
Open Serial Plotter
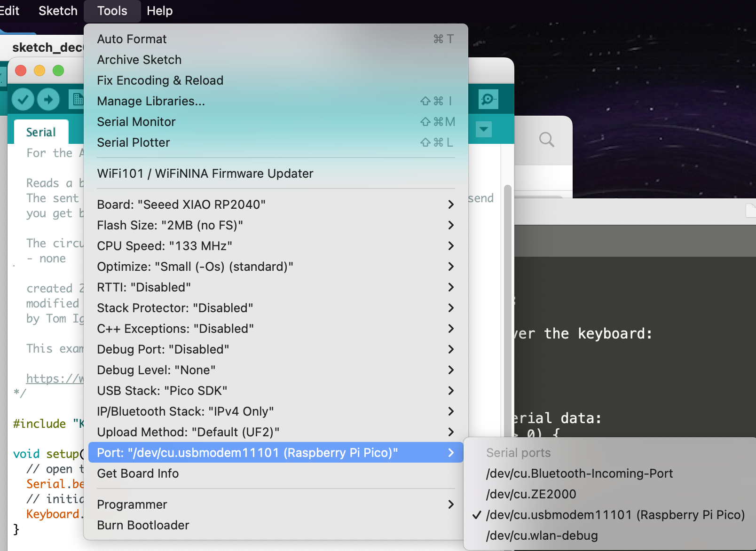pos(276,142)
